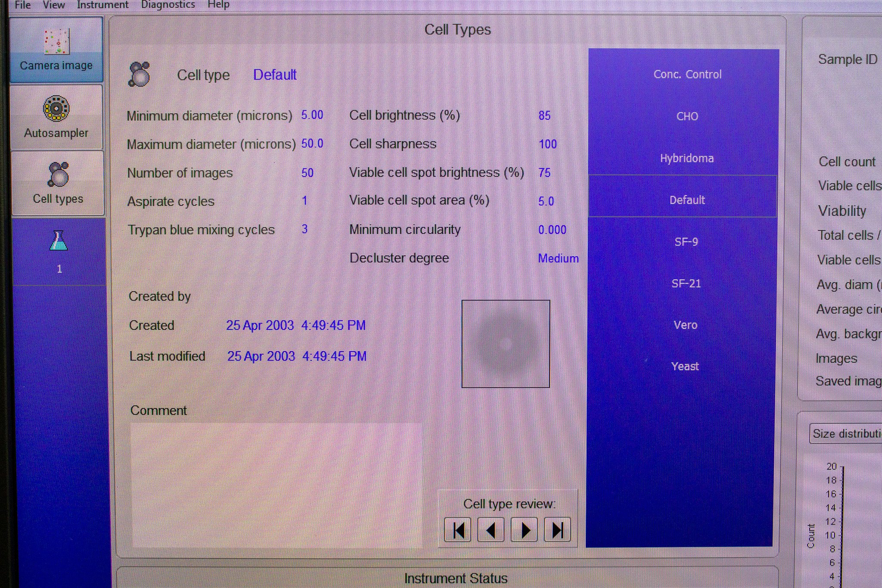The width and height of the screenshot is (882, 588).
Task: Click Aspirate cycles value 1
Action: 304,200
